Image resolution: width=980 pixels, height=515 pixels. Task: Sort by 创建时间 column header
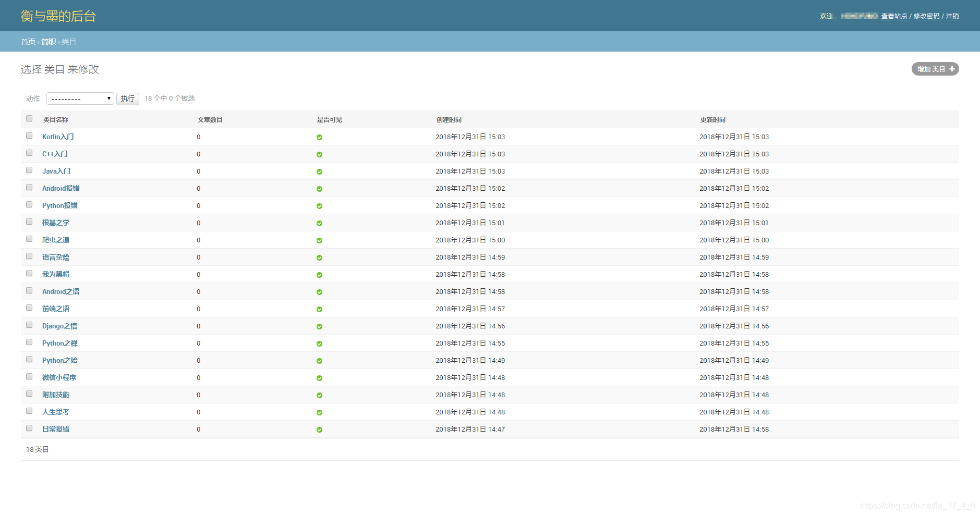[x=449, y=120]
